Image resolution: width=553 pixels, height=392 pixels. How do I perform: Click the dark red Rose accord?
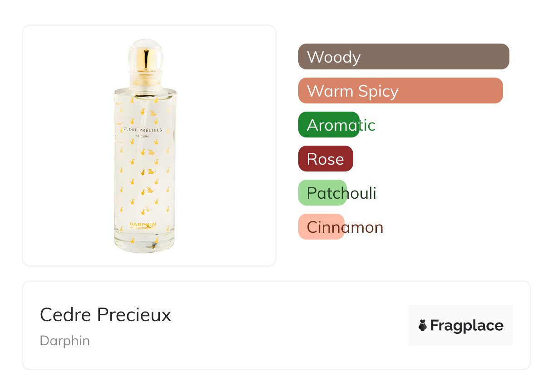pyautogui.click(x=325, y=159)
